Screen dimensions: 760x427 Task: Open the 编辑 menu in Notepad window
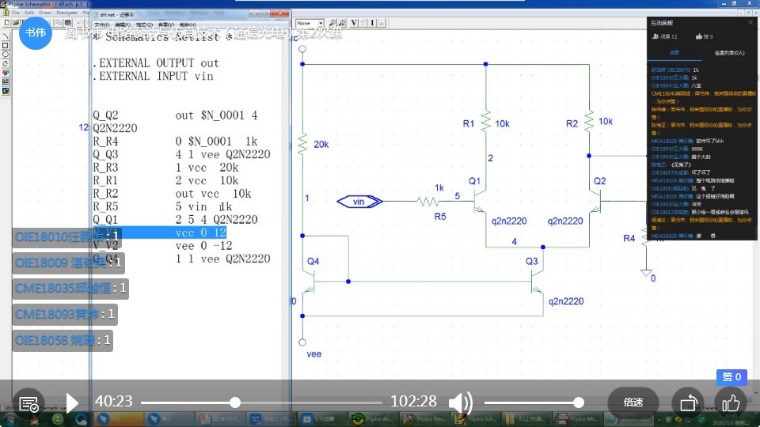pos(123,25)
